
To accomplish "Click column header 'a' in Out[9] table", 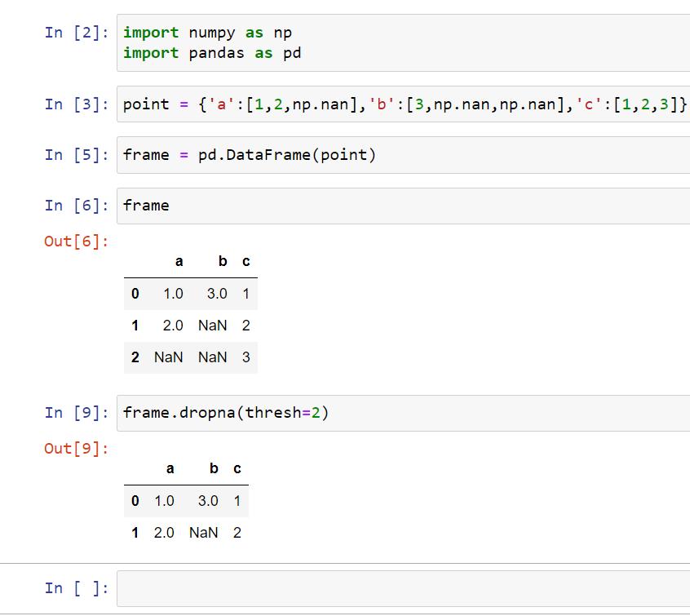I will (x=170, y=469).
